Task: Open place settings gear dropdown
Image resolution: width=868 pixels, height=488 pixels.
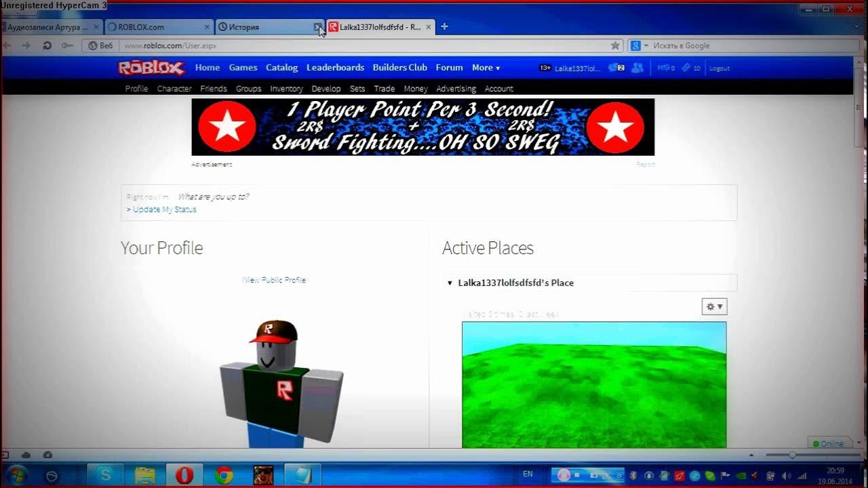Action: (714, 306)
